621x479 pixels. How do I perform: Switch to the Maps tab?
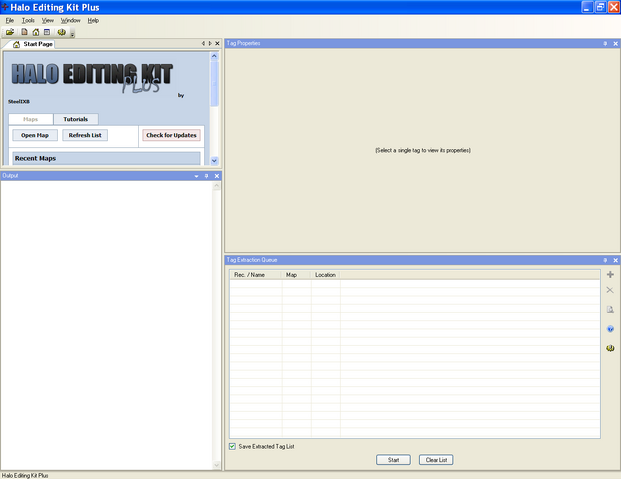[30, 119]
